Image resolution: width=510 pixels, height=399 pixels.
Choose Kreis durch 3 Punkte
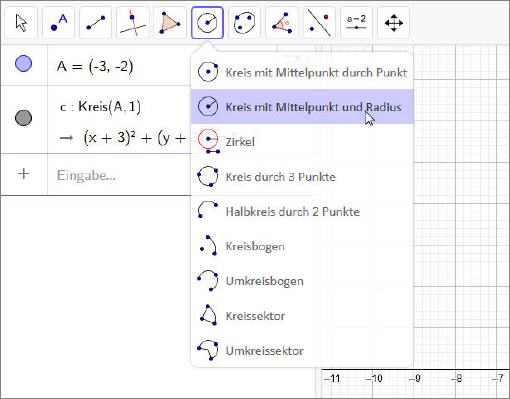pyautogui.click(x=302, y=177)
